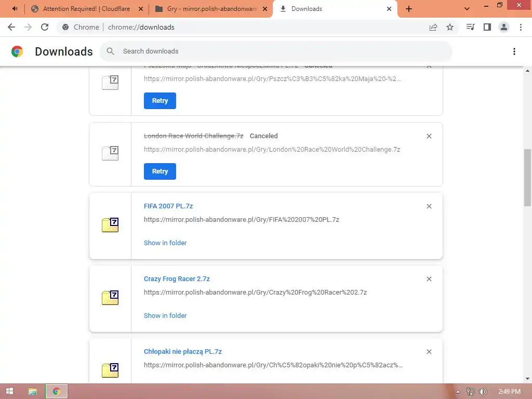Retry London Race World Challenge download
Screen dimensions: 532x399
pyautogui.click(x=160, y=171)
